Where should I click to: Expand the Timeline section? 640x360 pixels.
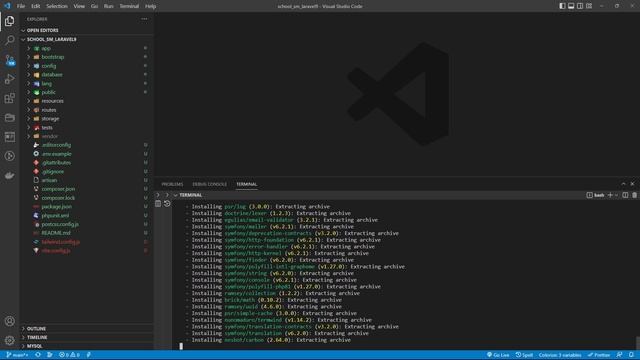tap(87, 338)
